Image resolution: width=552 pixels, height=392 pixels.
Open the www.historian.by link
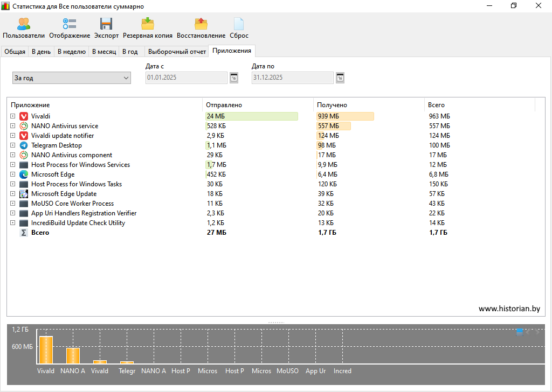tap(509, 309)
